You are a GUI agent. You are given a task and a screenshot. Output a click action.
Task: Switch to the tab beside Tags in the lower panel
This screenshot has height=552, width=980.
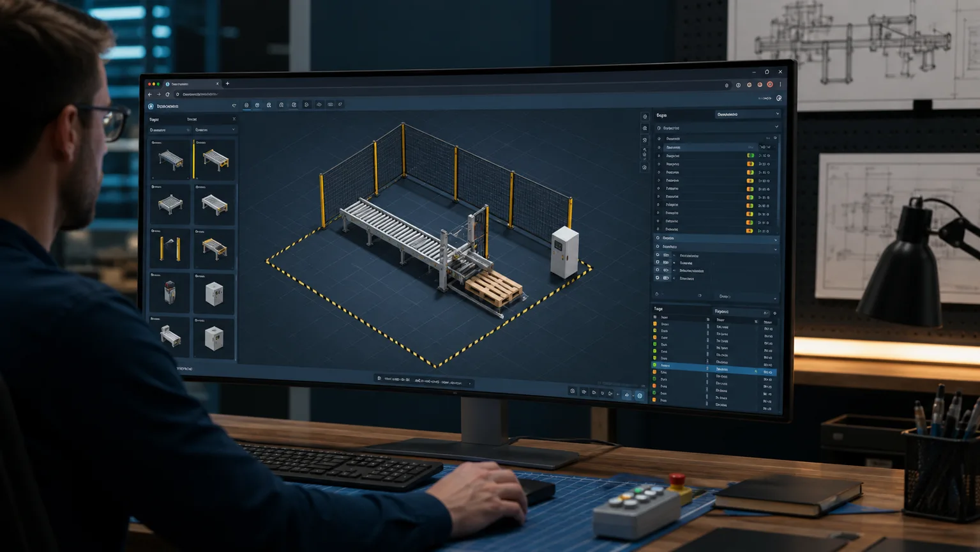coord(722,312)
